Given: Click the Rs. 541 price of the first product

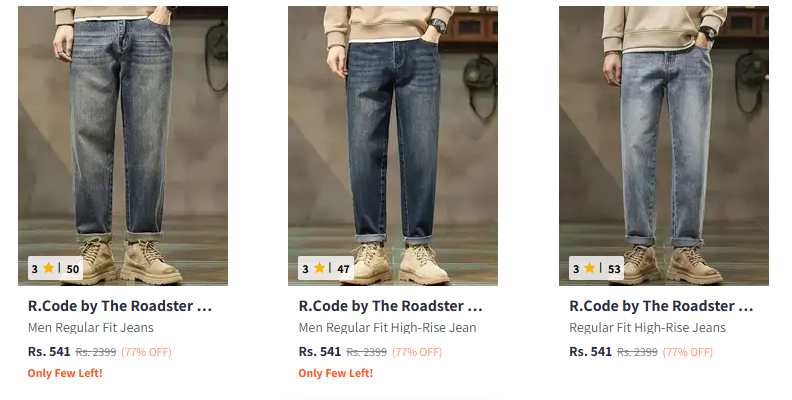Looking at the screenshot, I should pos(49,352).
